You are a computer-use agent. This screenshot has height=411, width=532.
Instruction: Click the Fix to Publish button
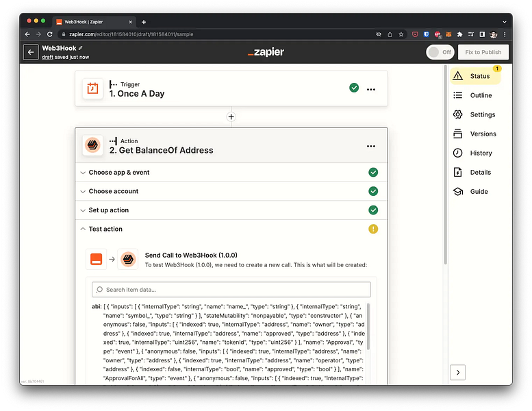[483, 52]
